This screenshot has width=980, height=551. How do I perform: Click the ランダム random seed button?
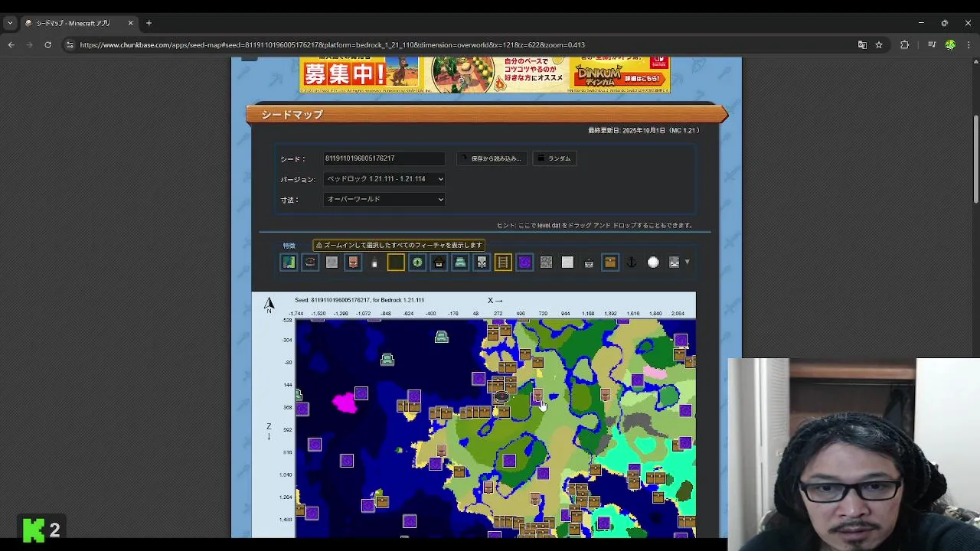pyautogui.click(x=554, y=158)
